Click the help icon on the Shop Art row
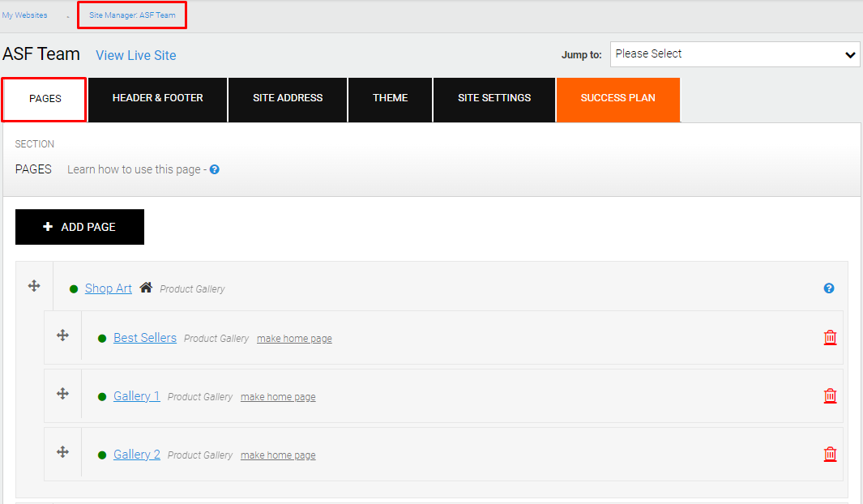Viewport: 863px width, 504px height. (x=828, y=288)
